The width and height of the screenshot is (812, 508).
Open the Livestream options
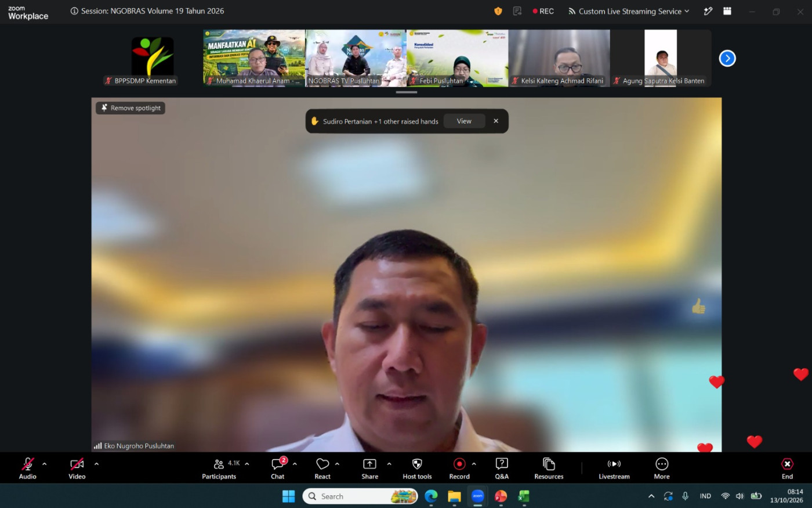614,469
